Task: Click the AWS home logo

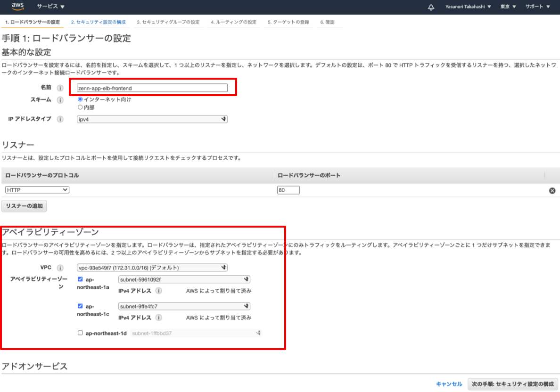Action: (x=17, y=7)
